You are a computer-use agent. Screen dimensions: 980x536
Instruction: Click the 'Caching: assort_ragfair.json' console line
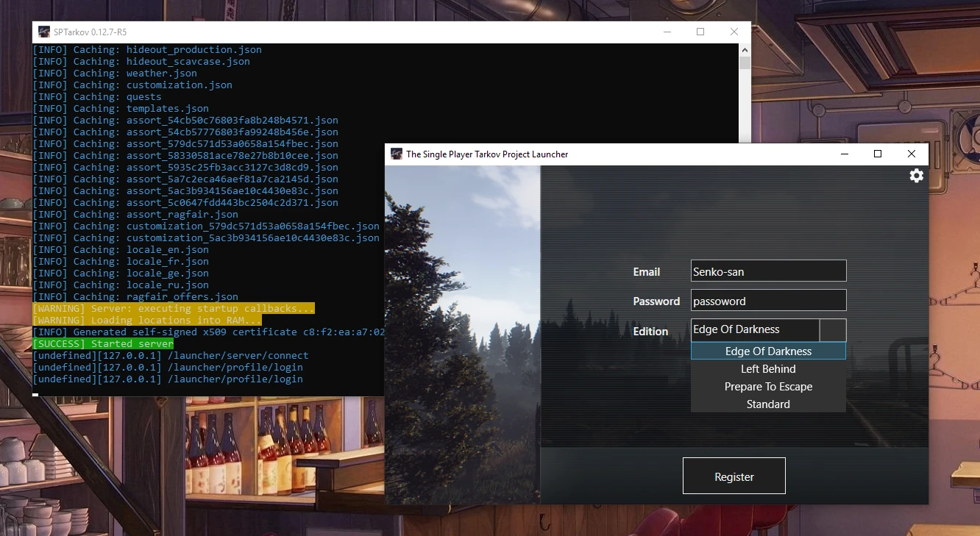[135, 214]
